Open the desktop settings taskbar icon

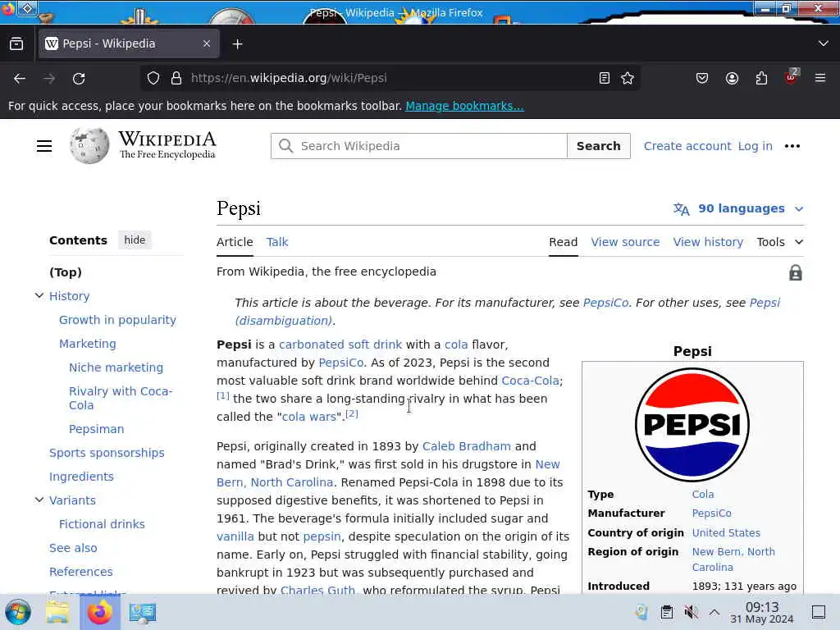point(143,612)
